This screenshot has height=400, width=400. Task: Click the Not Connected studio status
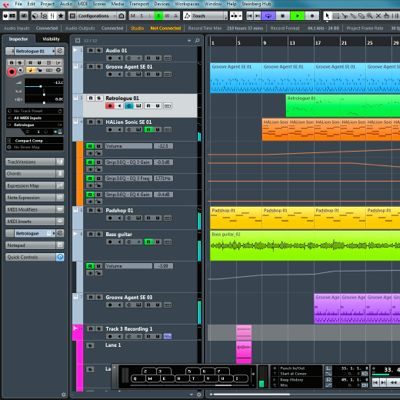tap(166, 28)
